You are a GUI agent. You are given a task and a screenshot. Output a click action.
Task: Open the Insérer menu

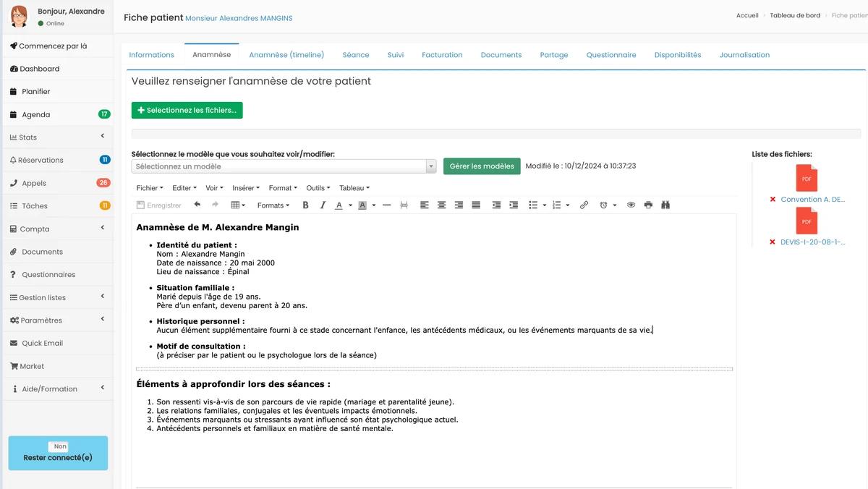tap(246, 188)
